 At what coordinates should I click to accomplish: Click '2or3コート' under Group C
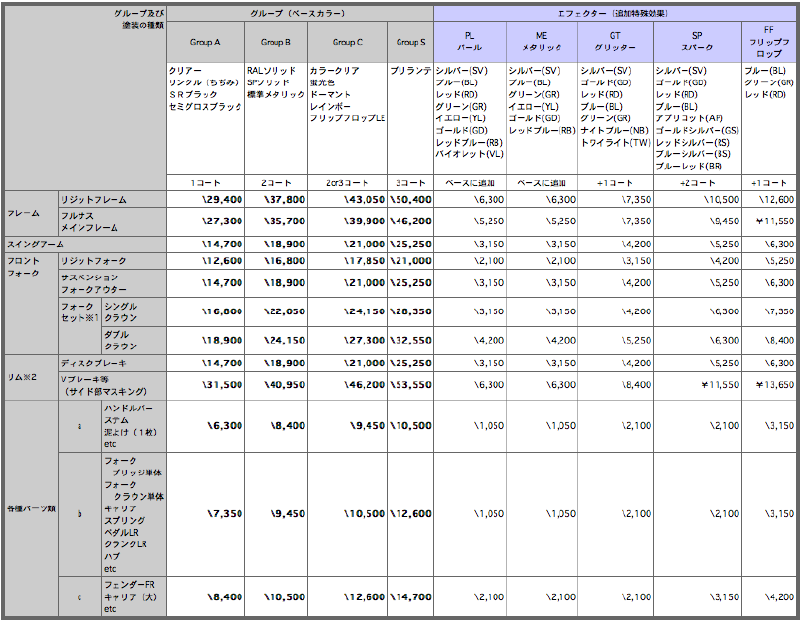(347, 183)
